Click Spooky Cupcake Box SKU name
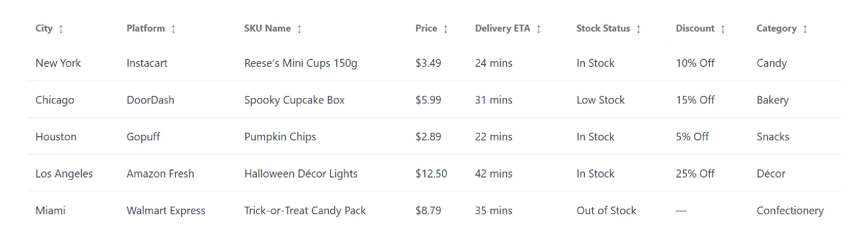The image size is (868, 244). point(294,100)
